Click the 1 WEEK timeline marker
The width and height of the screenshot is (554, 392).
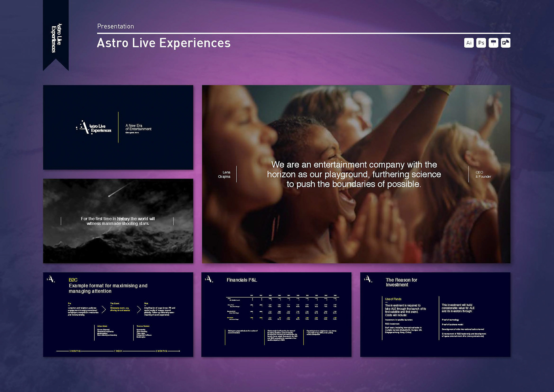pyautogui.click(x=118, y=351)
